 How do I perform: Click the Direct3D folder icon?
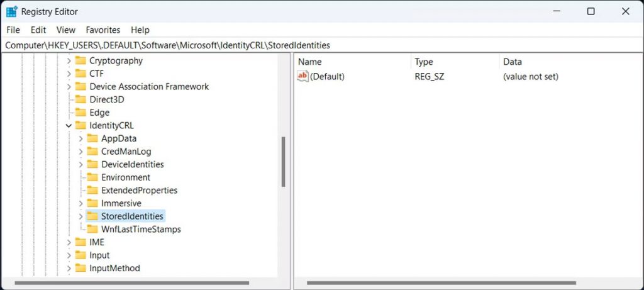(x=80, y=99)
